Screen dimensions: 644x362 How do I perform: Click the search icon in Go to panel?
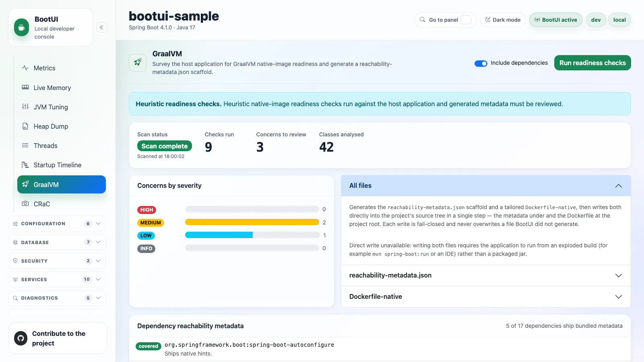423,20
